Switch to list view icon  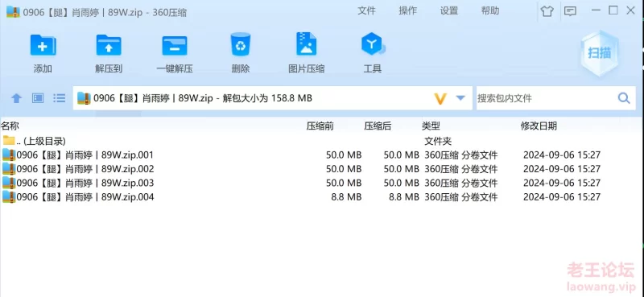[x=59, y=98]
